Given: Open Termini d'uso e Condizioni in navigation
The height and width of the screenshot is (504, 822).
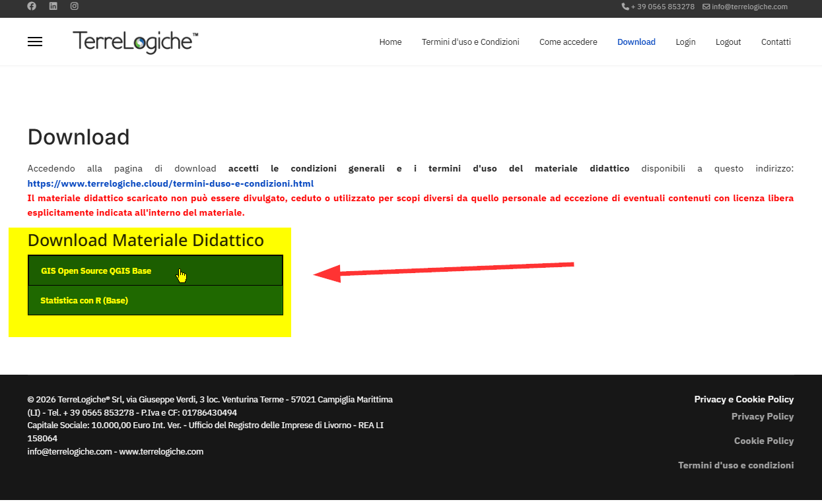Looking at the screenshot, I should click(x=471, y=42).
